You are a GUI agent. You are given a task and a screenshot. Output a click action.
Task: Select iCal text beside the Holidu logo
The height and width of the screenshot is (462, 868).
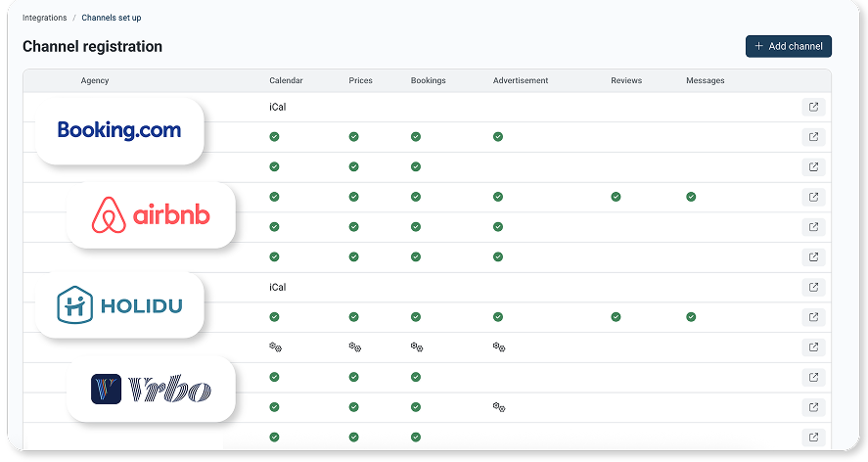[277, 287]
